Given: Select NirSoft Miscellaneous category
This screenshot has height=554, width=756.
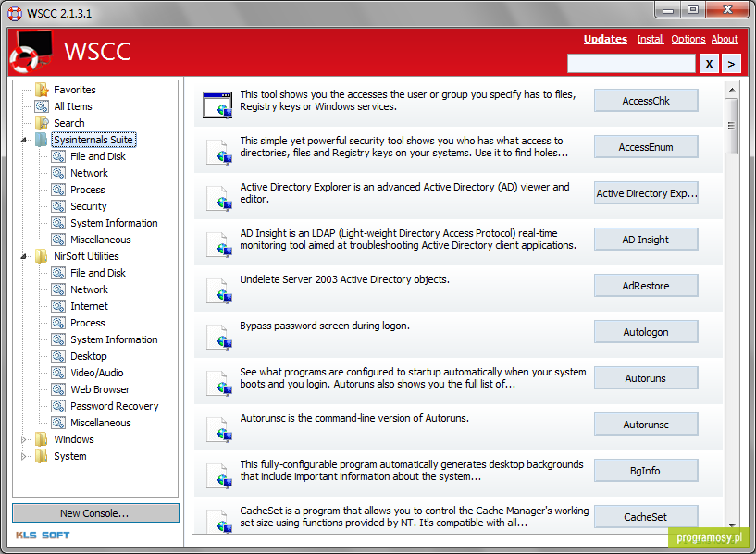Looking at the screenshot, I should click(100, 423).
